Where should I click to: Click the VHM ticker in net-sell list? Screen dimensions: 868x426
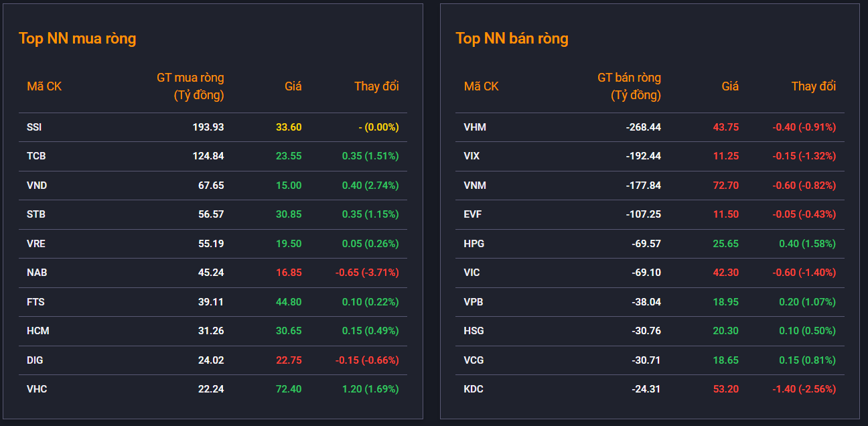(475, 127)
